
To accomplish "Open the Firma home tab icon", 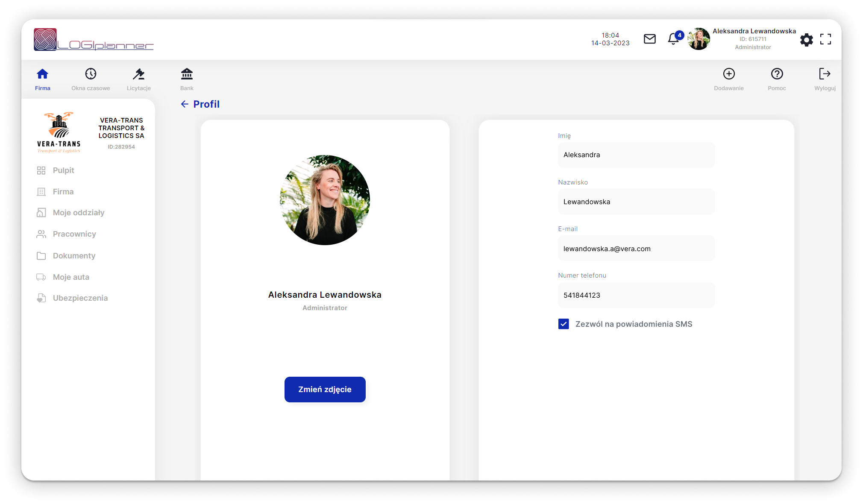I will point(42,74).
